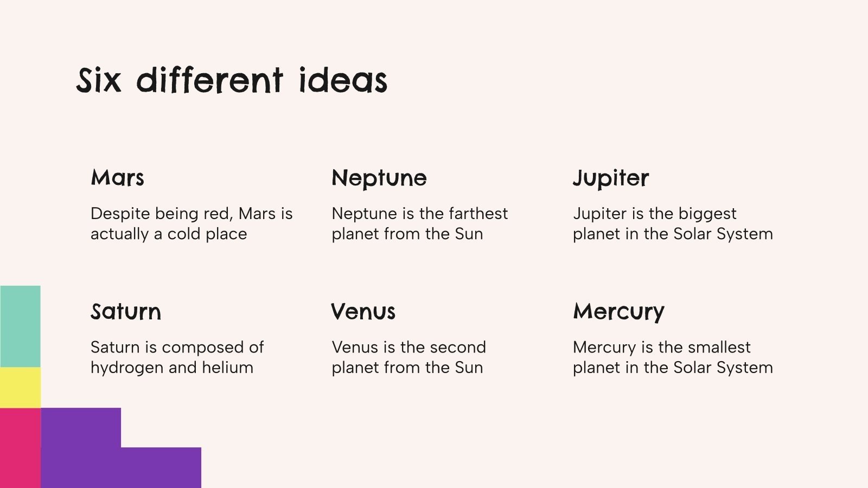Select the 'Neptune is the farthest' description

(x=419, y=223)
